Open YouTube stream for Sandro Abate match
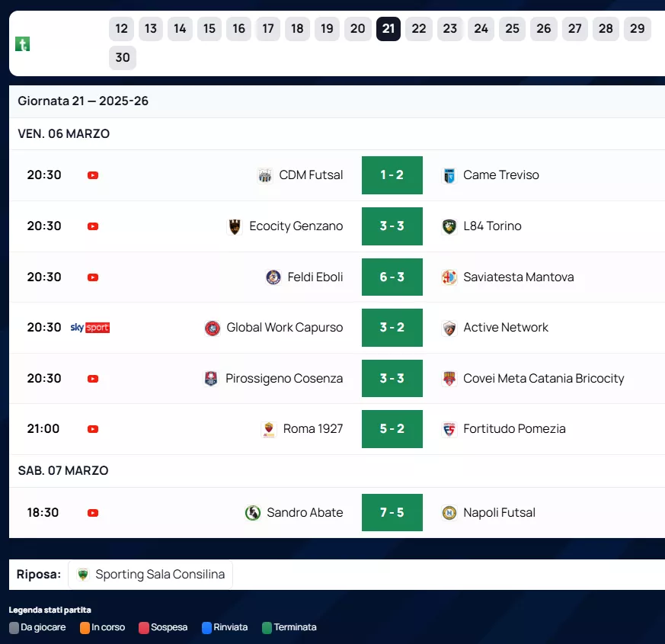 point(93,513)
